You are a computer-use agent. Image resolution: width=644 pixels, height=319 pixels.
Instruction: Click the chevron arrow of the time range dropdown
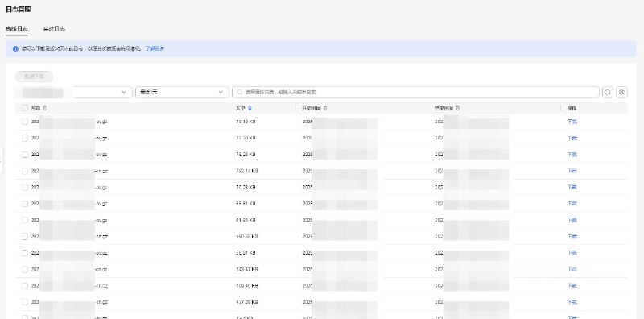(x=221, y=93)
